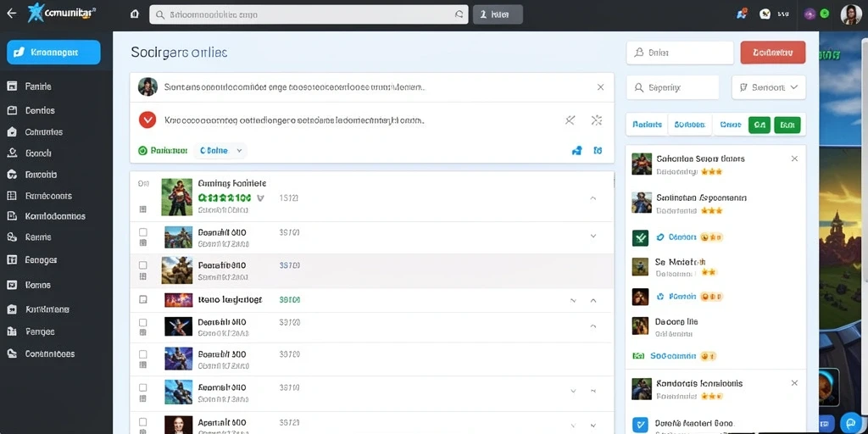Image resolution: width=868 pixels, height=434 pixels.
Task: Collapse the first game row using its up chevron
Action: 593,198
